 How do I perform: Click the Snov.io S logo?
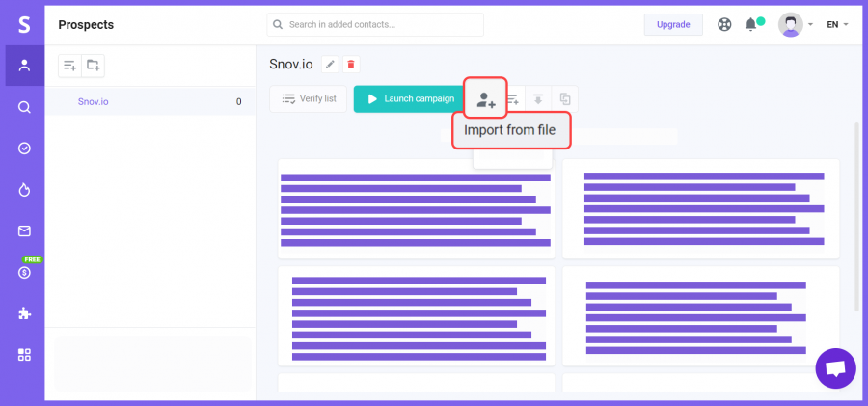click(x=24, y=24)
